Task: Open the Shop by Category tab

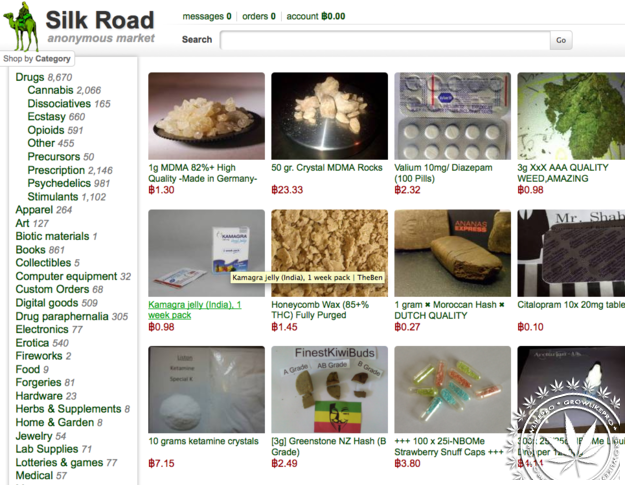Action: point(37,59)
